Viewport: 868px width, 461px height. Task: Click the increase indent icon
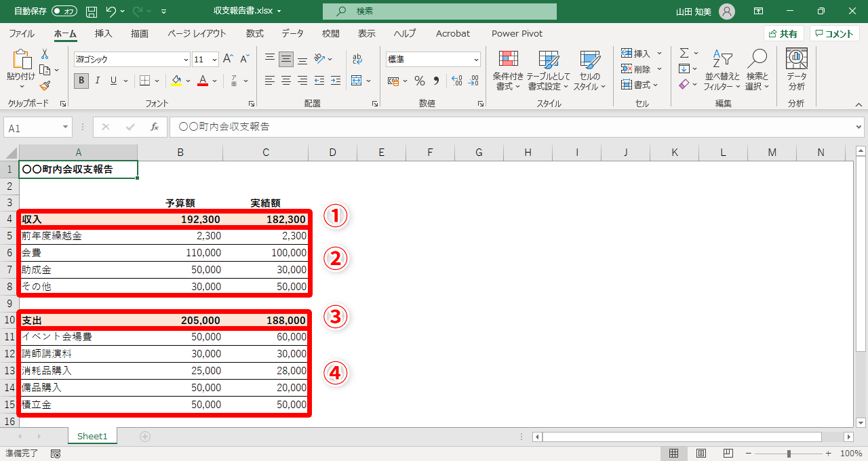pos(335,81)
